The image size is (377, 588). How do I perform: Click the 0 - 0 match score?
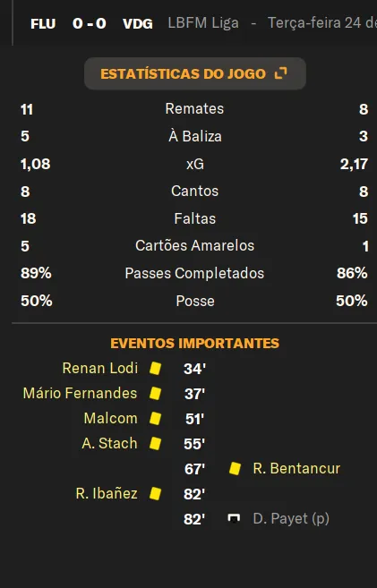pyautogui.click(x=90, y=23)
